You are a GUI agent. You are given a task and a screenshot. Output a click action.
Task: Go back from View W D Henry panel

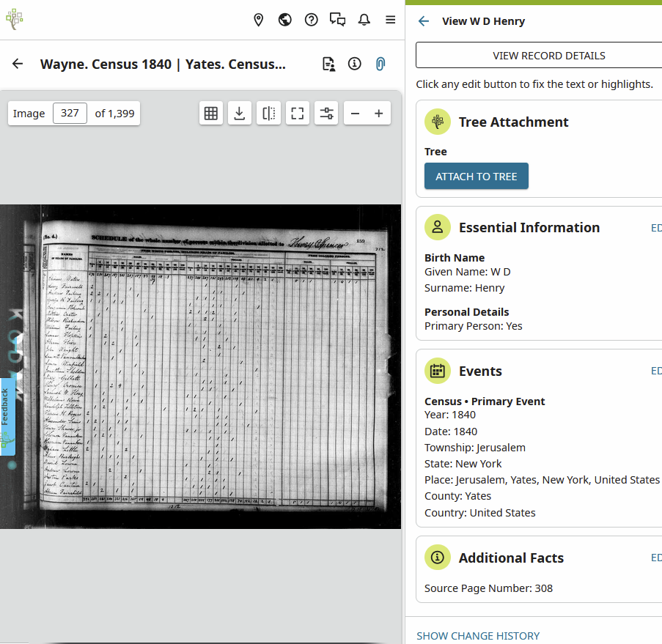pyautogui.click(x=424, y=21)
